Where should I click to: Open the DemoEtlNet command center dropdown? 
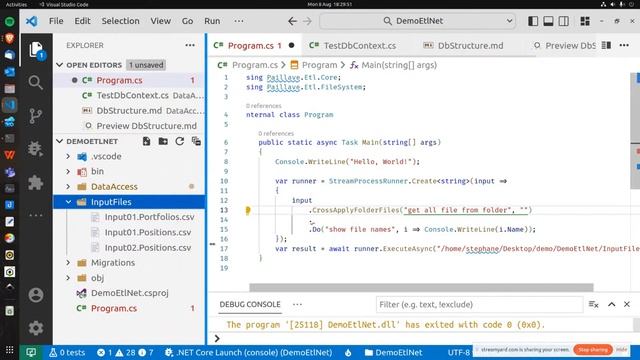509,21
